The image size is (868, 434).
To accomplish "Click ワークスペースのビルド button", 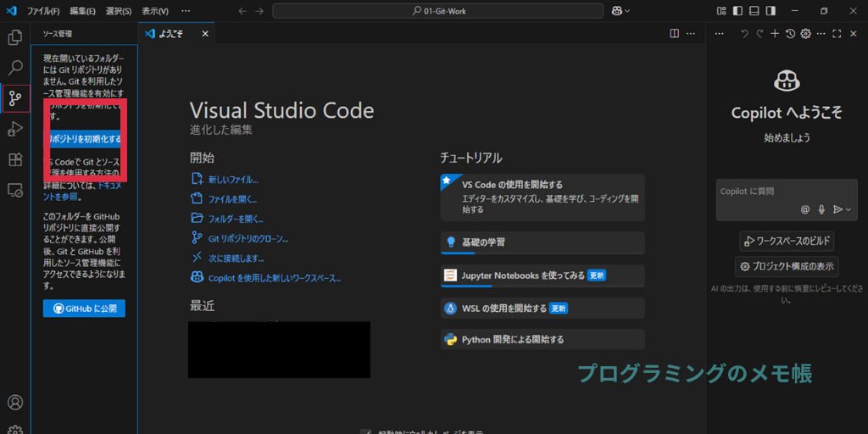I will coord(787,241).
